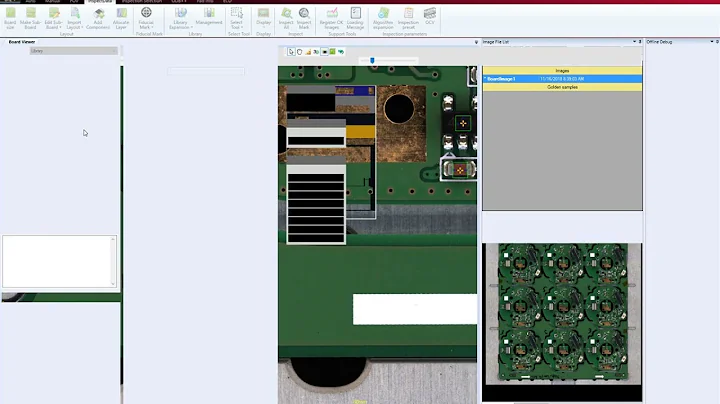The height and width of the screenshot is (404, 720).
Task: Run Inspect All
Action: point(286,18)
